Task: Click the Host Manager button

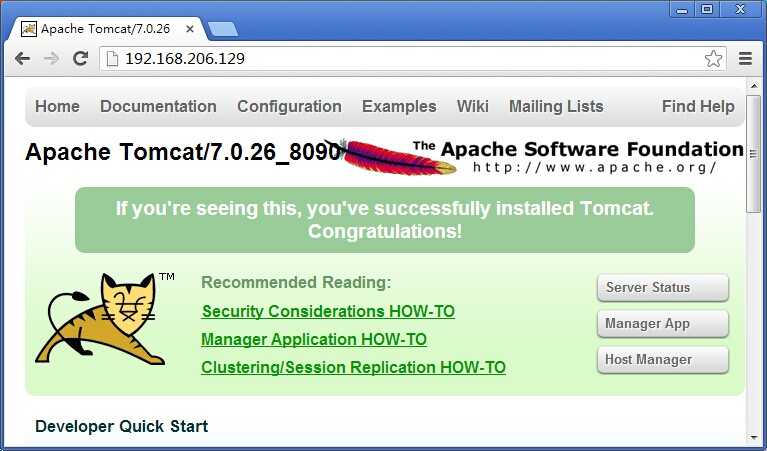Action: 663,360
